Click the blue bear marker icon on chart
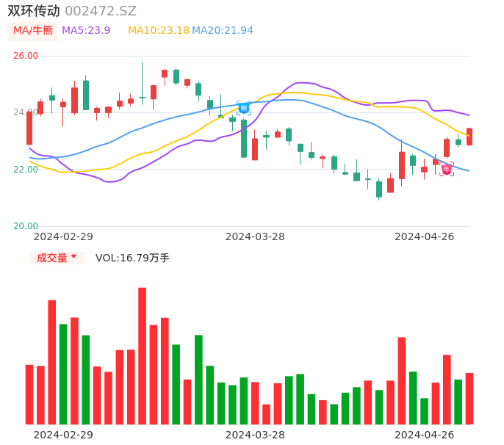 244,108
